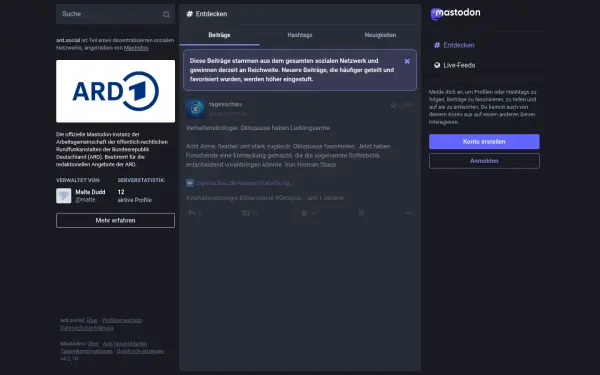Switch to the Neuigkeiten tab
The height and width of the screenshot is (375, 600).
[380, 35]
